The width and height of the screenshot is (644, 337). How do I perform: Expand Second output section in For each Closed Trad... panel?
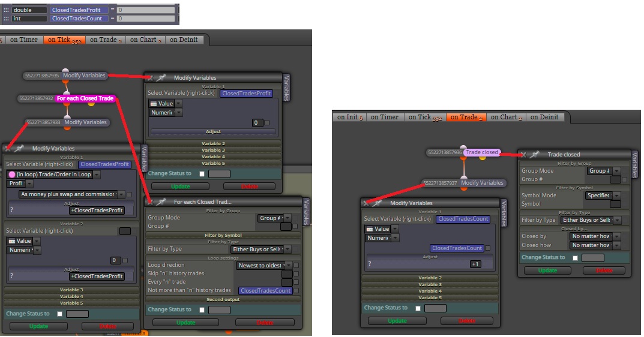click(223, 300)
